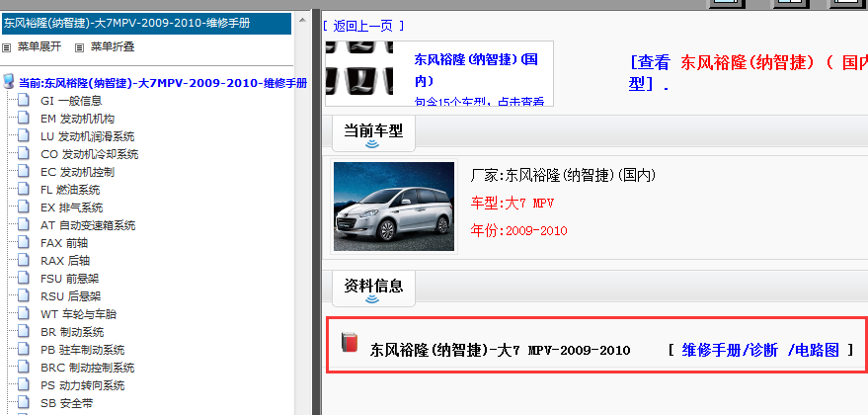The width and height of the screenshot is (868, 415).
Task: Select the 资料信息 section tab
Action: click(373, 289)
